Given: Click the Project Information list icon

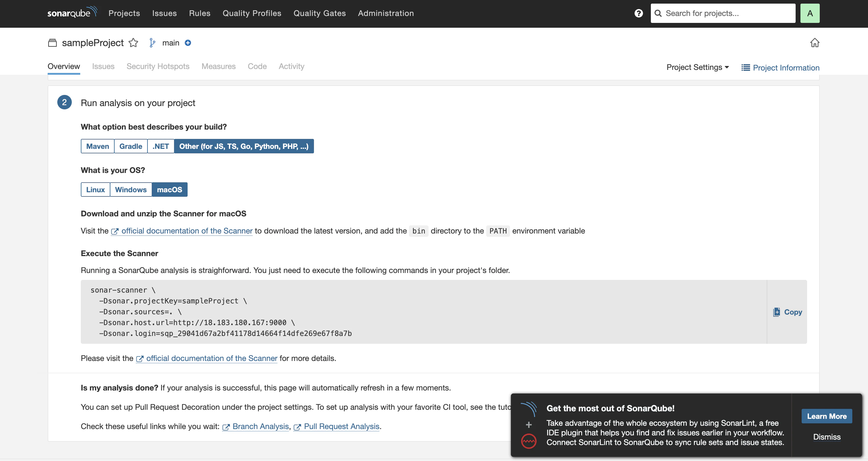Looking at the screenshot, I should (x=745, y=68).
